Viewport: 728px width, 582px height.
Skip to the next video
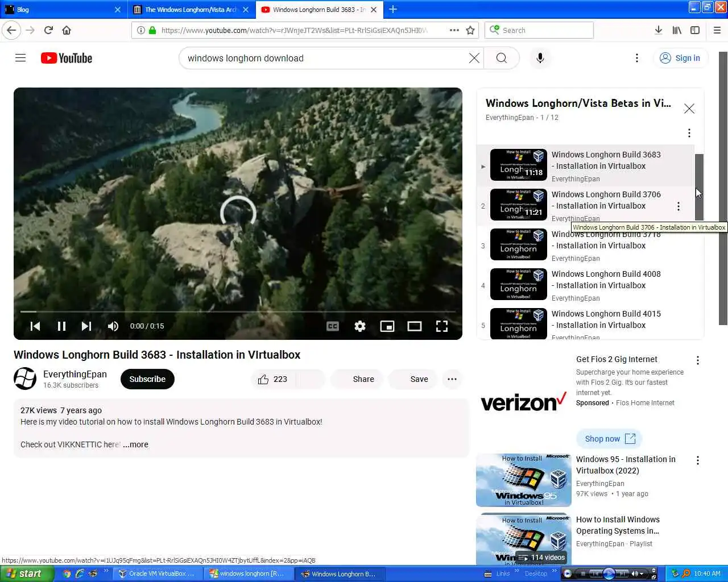pos(86,326)
